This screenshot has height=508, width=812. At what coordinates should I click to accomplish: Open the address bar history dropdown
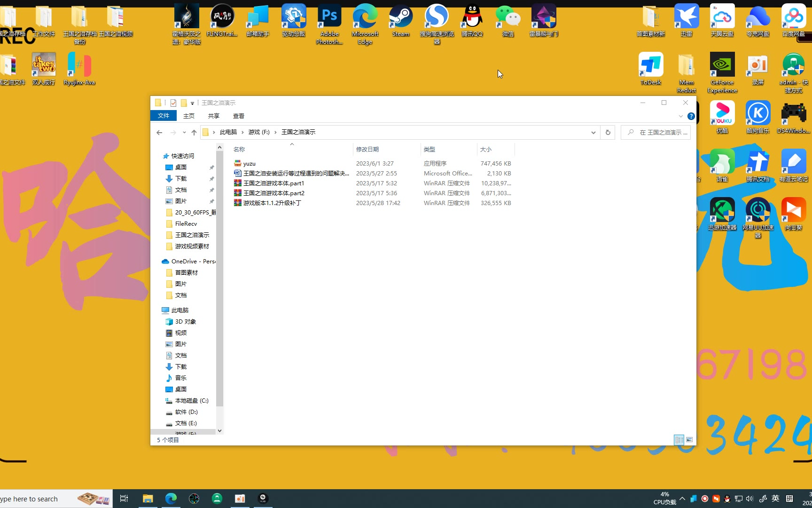tap(593, 133)
